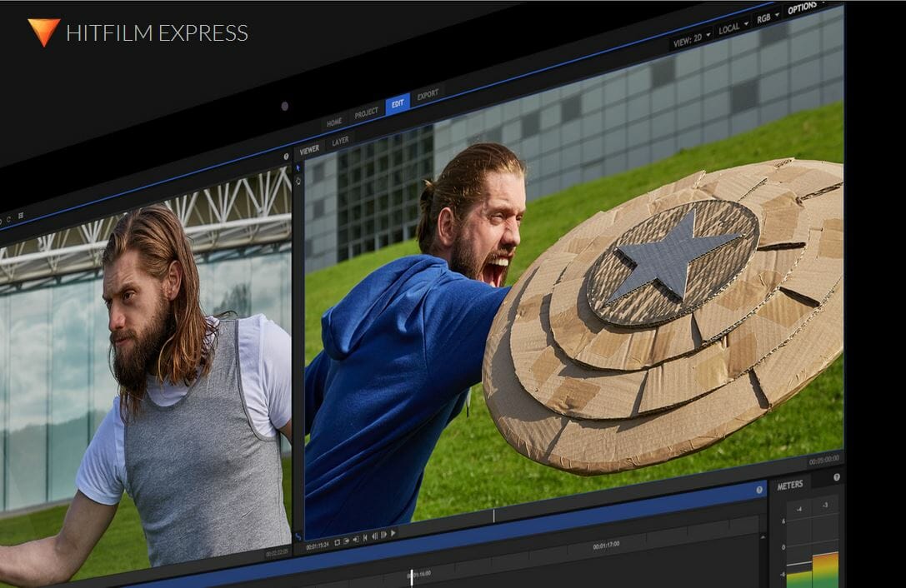Toggle the loop playback icon in viewer
906x588 pixels.
(347, 541)
